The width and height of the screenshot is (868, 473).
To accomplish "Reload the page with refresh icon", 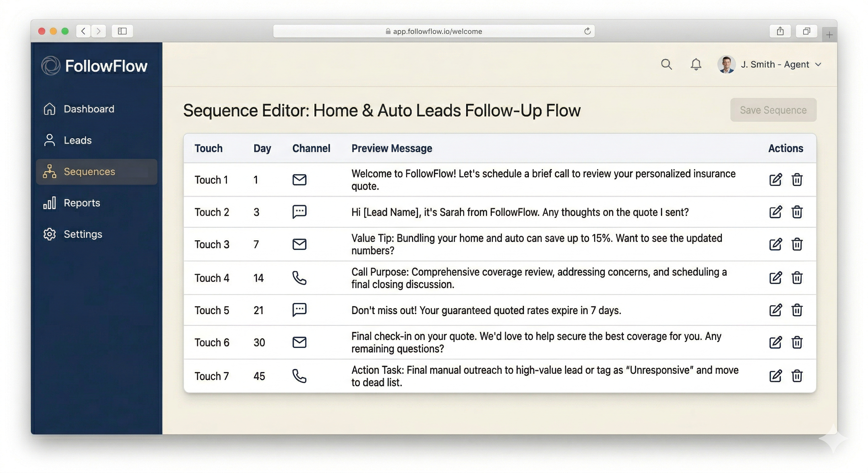I will tap(587, 31).
